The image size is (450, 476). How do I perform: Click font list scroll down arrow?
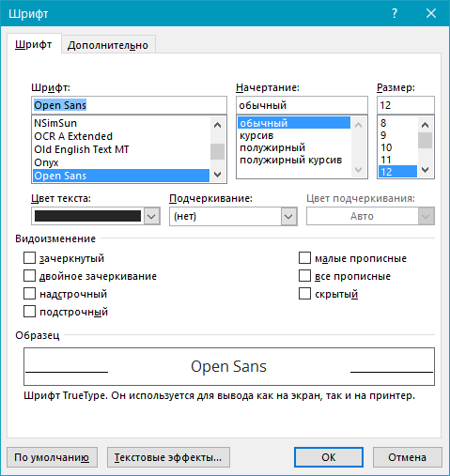click(x=217, y=175)
